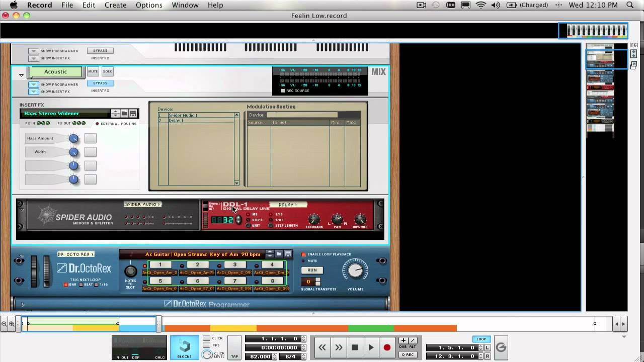Click the Width knob in Insert FX
The image size is (644, 362).
74,152
